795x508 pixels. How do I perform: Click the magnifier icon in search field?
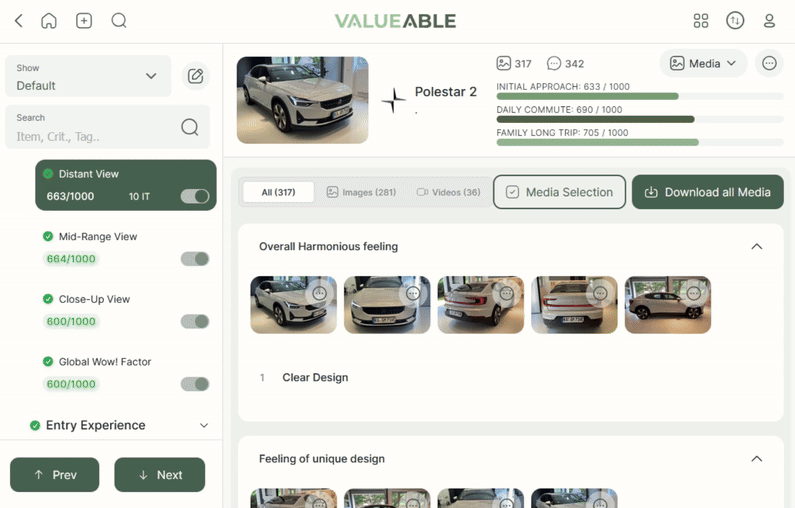190,127
